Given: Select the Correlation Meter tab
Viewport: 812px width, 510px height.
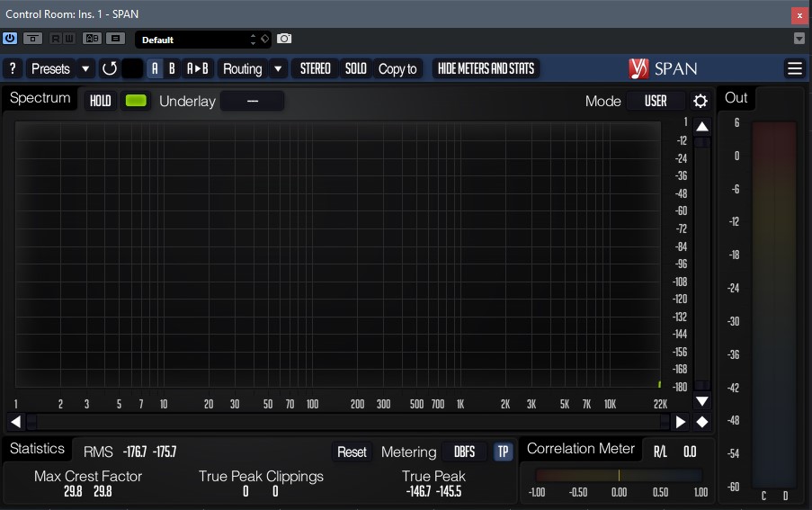Looking at the screenshot, I should [581, 448].
